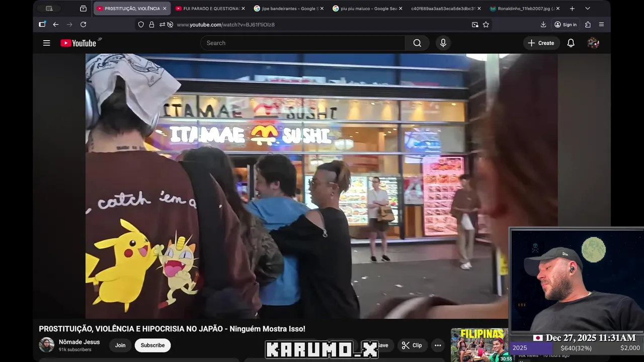Image resolution: width=644 pixels, height=362 pixels.
Task: Switch to FUI PARADO E QUESTIONADO tab
Action: point(209,9)
